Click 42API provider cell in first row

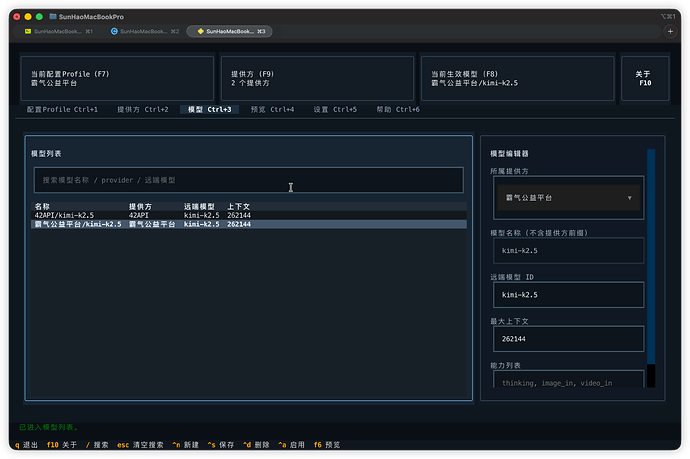[139, 215]
